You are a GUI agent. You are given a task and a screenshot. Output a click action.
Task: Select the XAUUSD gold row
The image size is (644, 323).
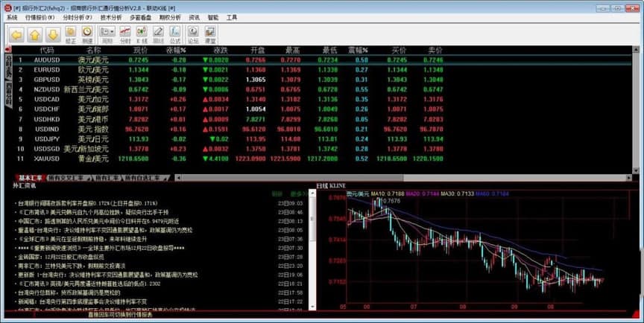click(321, 159)
